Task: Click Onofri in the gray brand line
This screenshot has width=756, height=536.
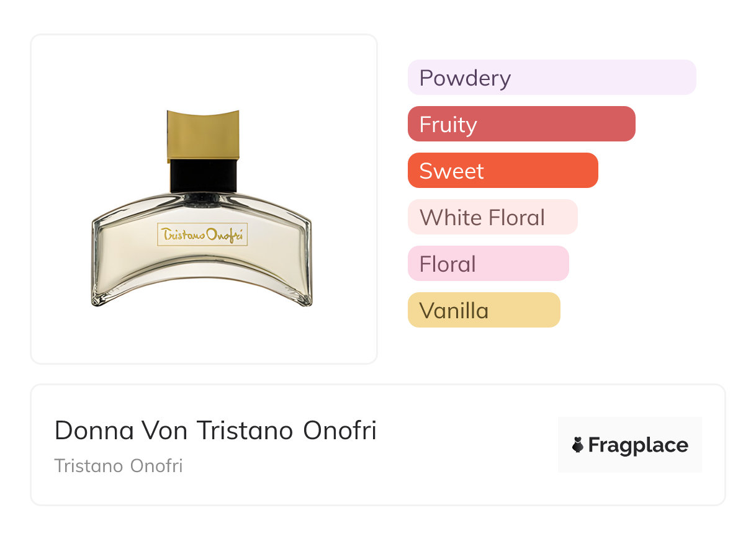Action: coord(156,466)
